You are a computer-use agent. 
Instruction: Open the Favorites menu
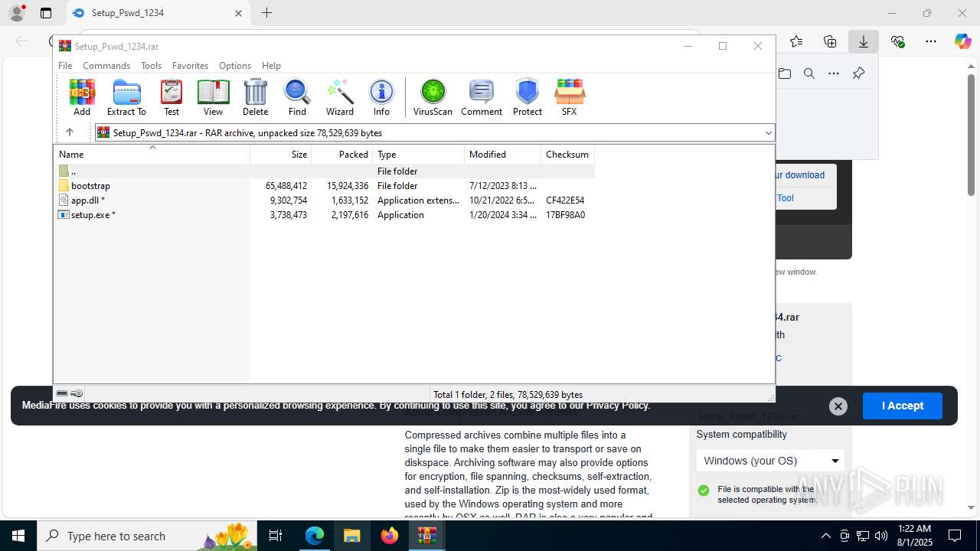click(x=190, y=66)
